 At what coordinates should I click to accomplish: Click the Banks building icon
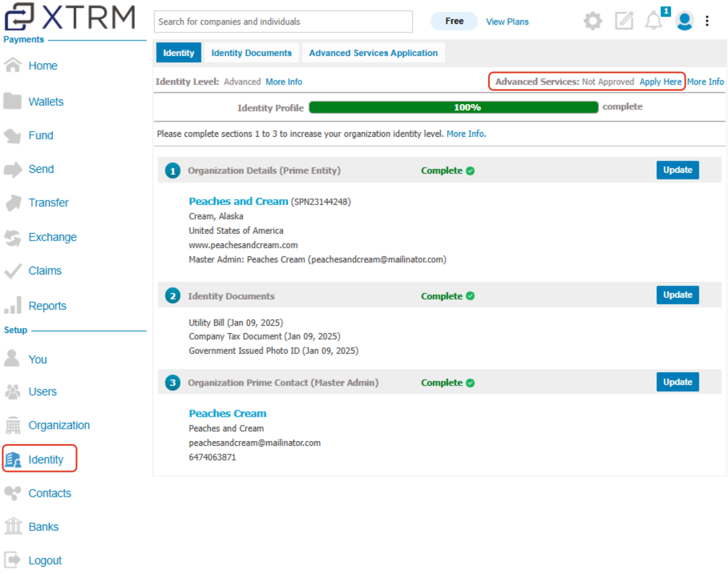(x=13, y=526)
